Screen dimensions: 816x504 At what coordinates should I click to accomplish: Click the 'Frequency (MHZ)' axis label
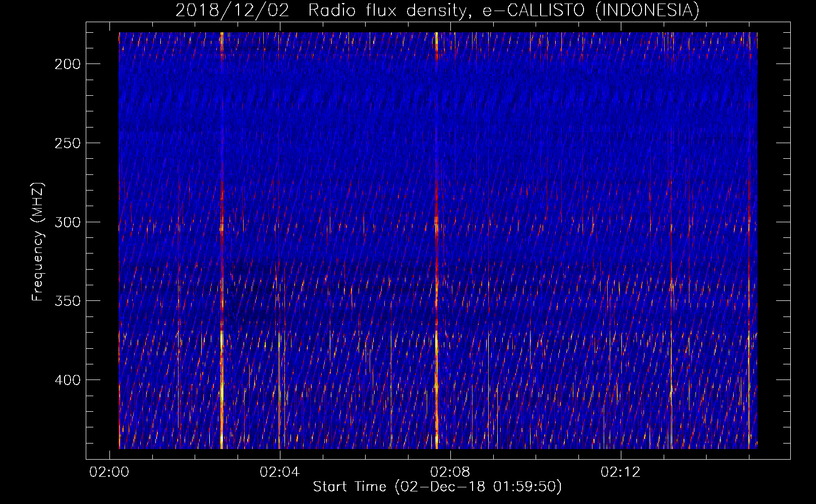(x=38, y=242)
